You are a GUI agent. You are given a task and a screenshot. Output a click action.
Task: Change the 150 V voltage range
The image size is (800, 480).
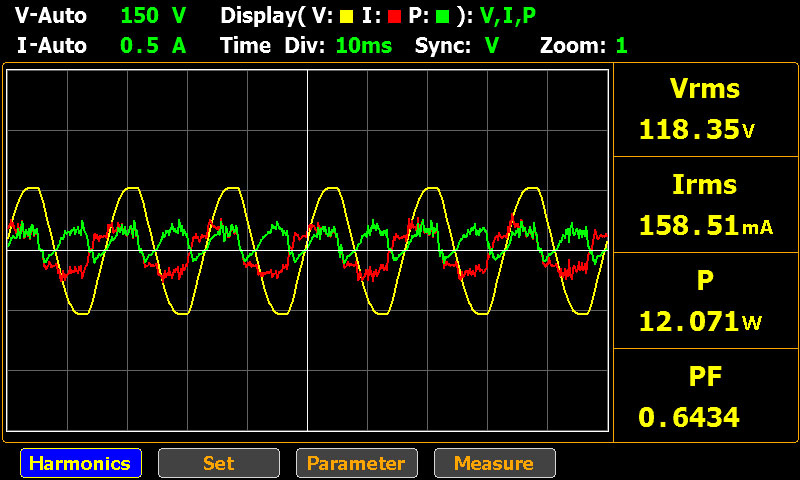point(153,16)
